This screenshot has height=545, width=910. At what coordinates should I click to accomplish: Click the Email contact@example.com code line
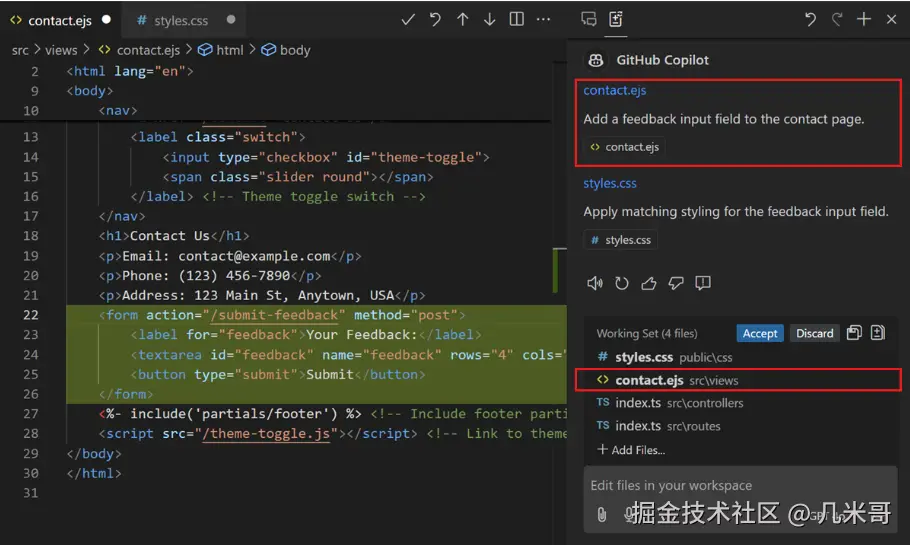coord(230,256)
